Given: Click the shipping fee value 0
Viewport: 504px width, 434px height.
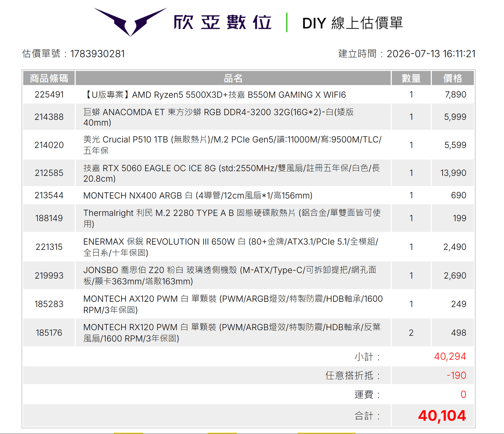Looking at the screenshot, I should coord(463,394).
